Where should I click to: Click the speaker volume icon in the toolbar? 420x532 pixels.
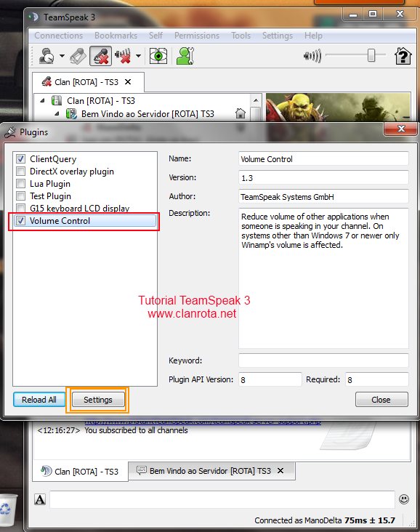[x=312, y=56]
